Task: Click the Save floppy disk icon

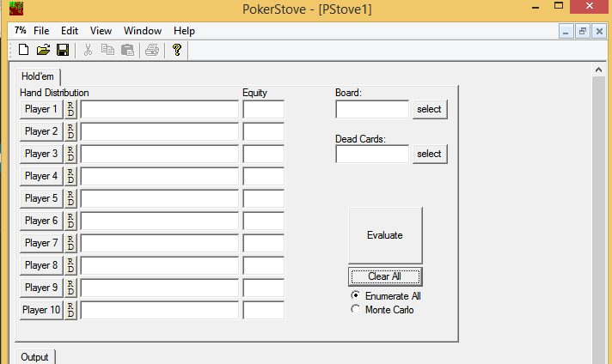Action: (62, 51)
